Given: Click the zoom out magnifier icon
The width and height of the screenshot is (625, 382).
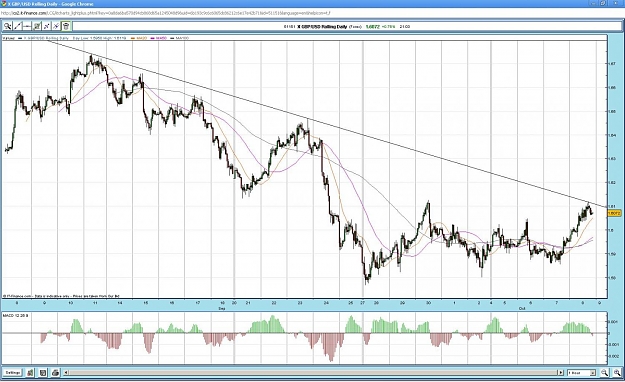Looking at the screenshot, I should coord(605,372).
